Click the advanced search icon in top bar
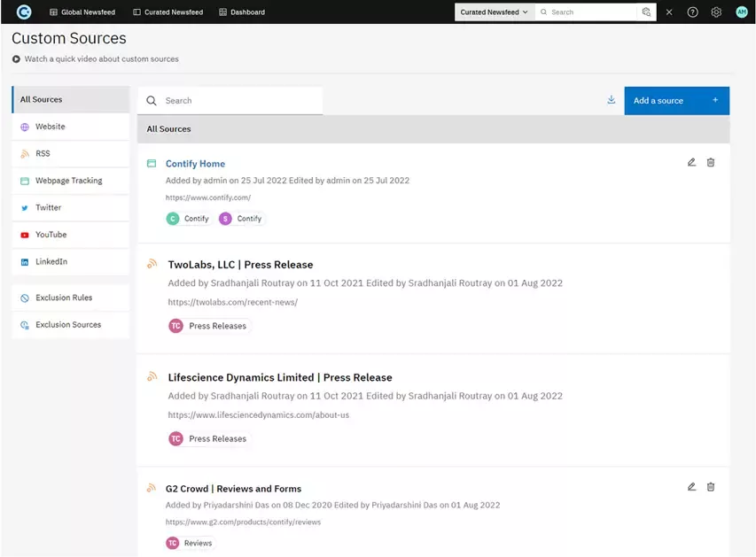 click(646, 12)
